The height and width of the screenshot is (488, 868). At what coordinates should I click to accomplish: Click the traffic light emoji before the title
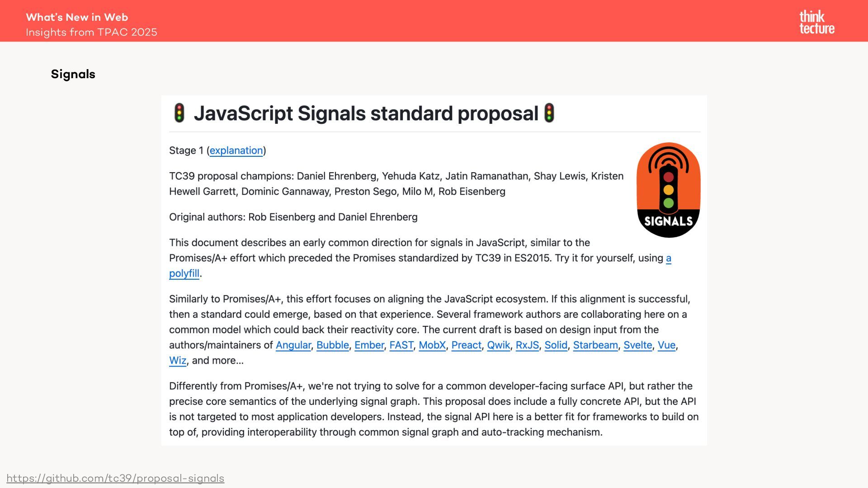point(179,113)
